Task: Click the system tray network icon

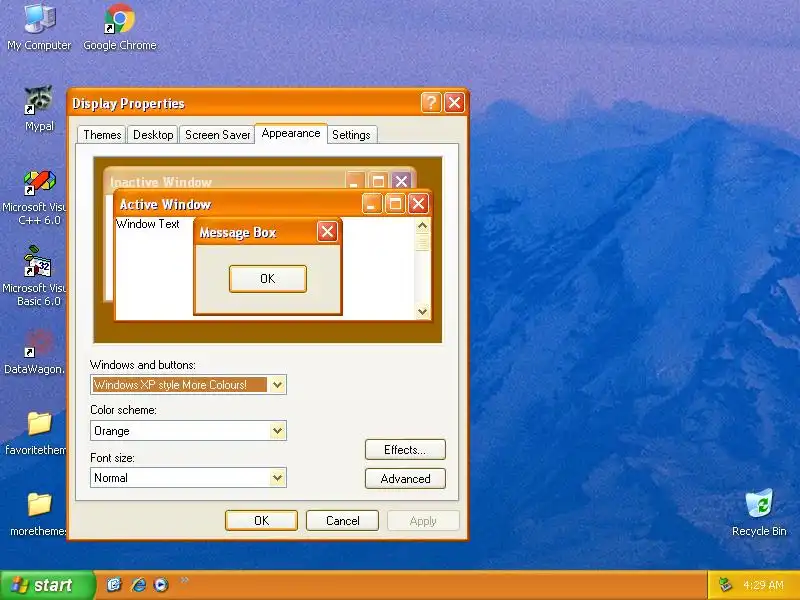Action: click(724, 585)
